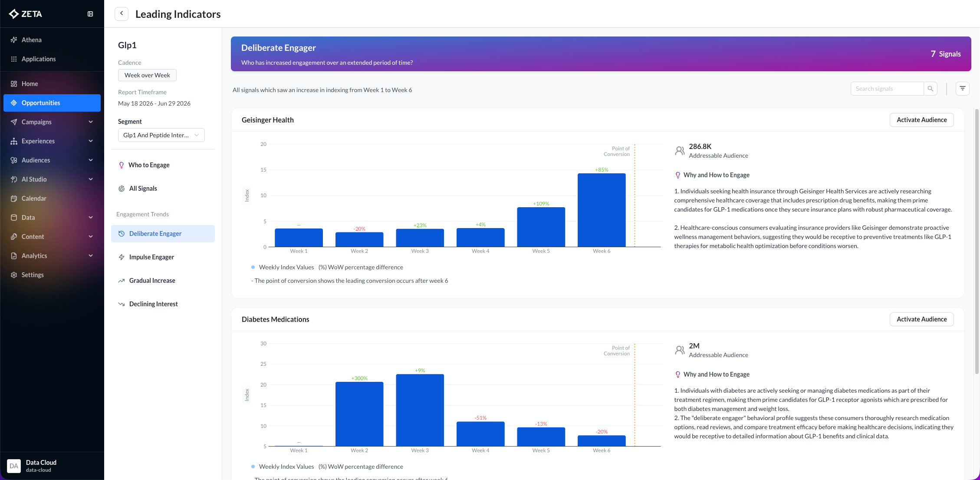
Task: Select the Who to Engage view
Action: pos(163,165)
